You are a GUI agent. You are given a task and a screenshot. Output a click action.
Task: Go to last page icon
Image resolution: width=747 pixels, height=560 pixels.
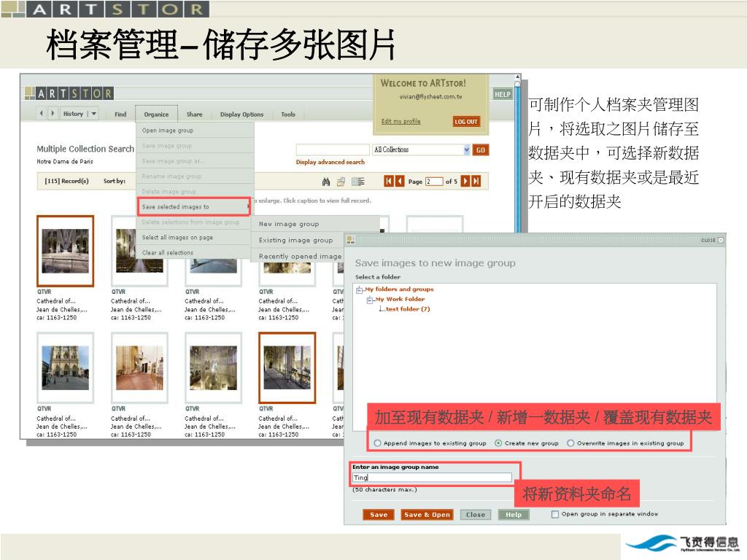click(x=476, y=181)
